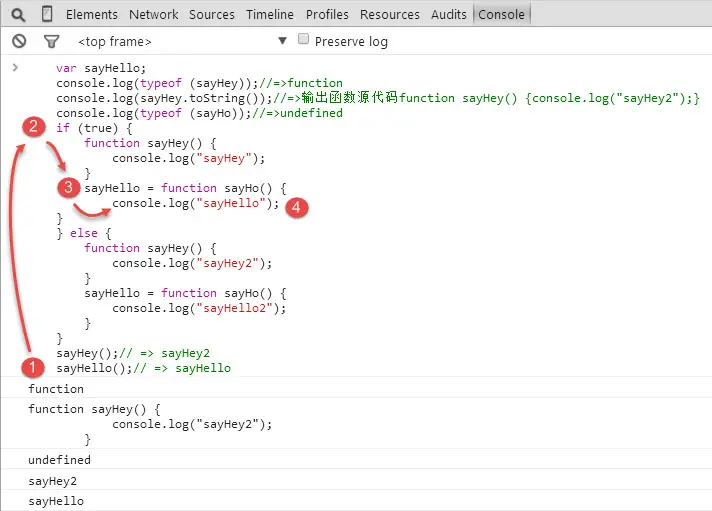Open the top frame dropdown arrow
The image size is (712, 511).
(282, 41)
